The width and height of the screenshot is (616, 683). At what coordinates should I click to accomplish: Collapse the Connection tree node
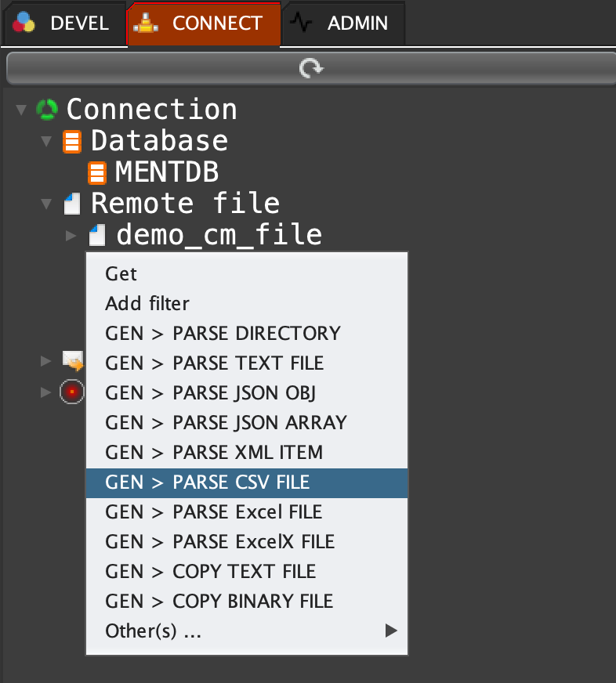point(21,110)
